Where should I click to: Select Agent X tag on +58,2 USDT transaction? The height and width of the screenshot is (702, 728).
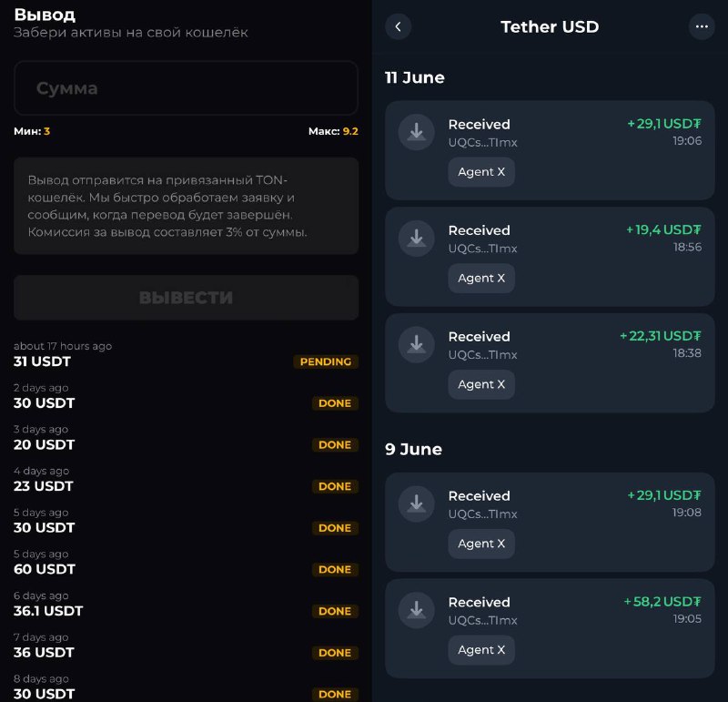pyautogui.click(x=481, y=649)
